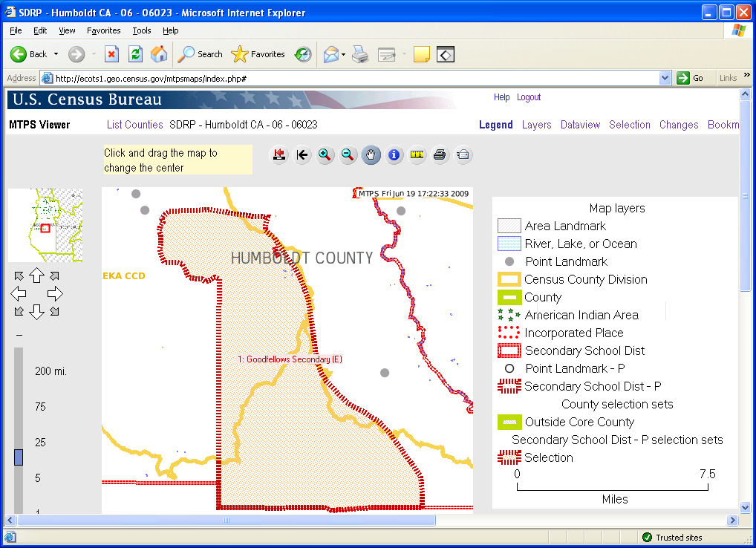756x548 pixels.
Task: Pan map east with right arrow
Action: (x=55, y=293)
